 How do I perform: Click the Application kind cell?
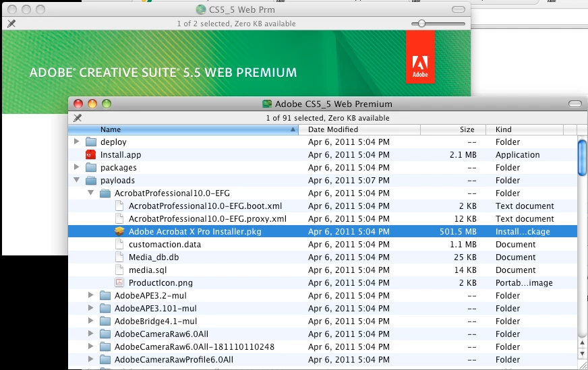point(517,155)
